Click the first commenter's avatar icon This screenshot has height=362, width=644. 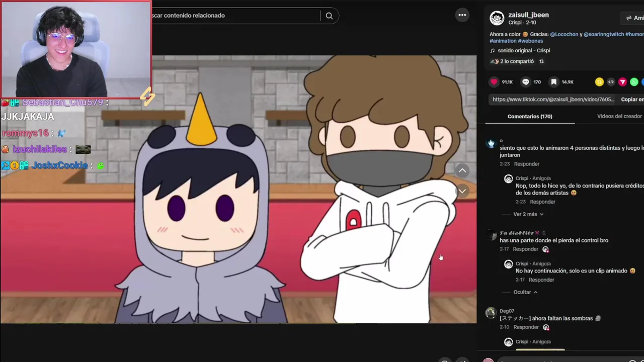[x=491, y=144]
